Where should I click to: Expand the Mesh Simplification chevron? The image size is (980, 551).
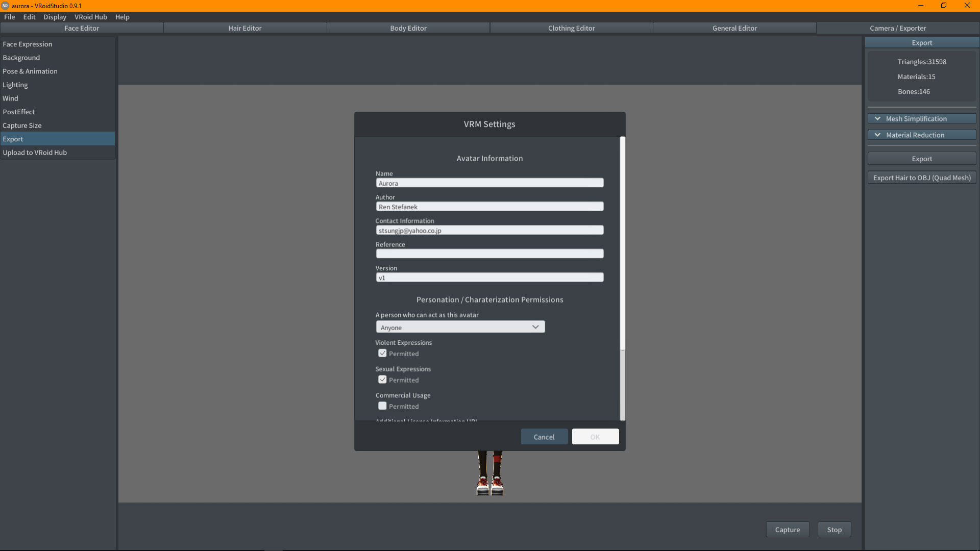pyautogui.click(x=877, y=118)
